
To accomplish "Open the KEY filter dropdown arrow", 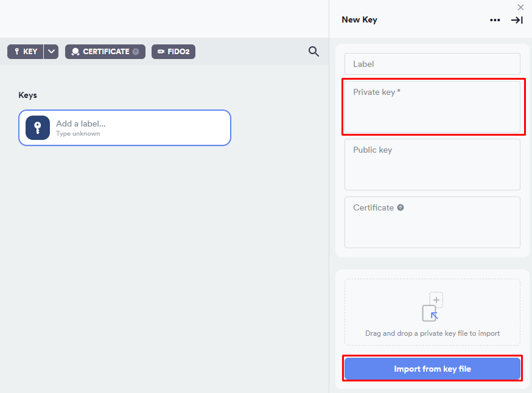I will [51, 52].
